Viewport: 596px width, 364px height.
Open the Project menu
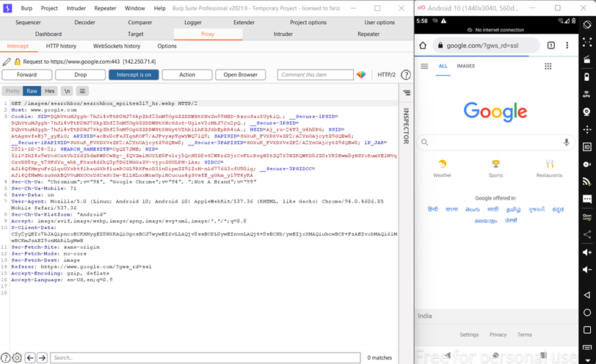tap(49, 8)
